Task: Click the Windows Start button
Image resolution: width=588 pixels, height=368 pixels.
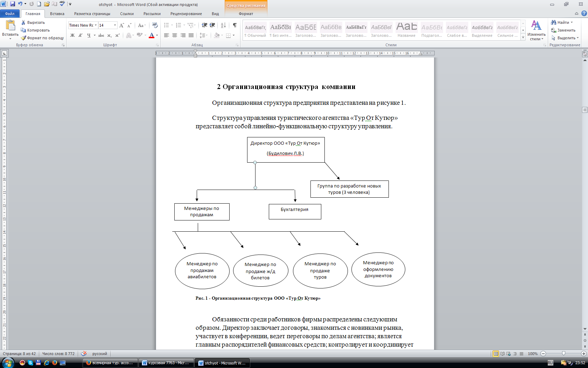Action: (x=8, y=363)
